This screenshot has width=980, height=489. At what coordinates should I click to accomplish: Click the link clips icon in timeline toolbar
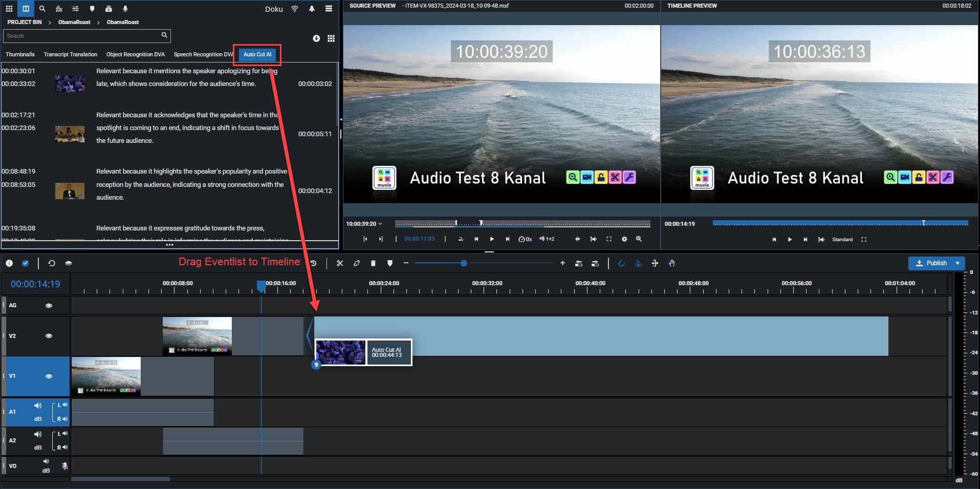[357, 263]
